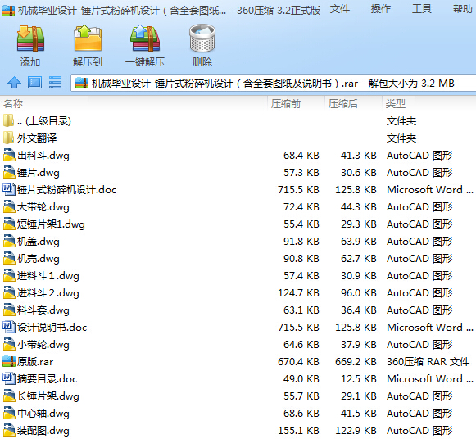
Task: Switch to list detail view
Action: click(55, 83)
